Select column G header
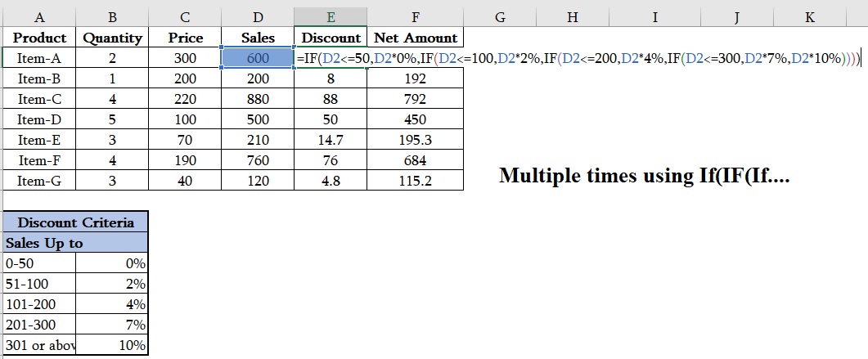The height and width of the screenshot is (359, 868). point(500,17)
